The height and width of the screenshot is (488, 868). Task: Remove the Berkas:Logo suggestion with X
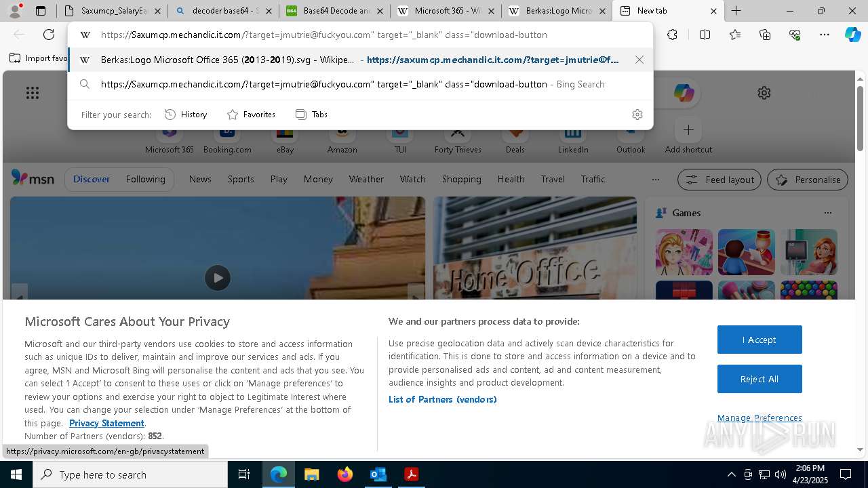[639, 60]
